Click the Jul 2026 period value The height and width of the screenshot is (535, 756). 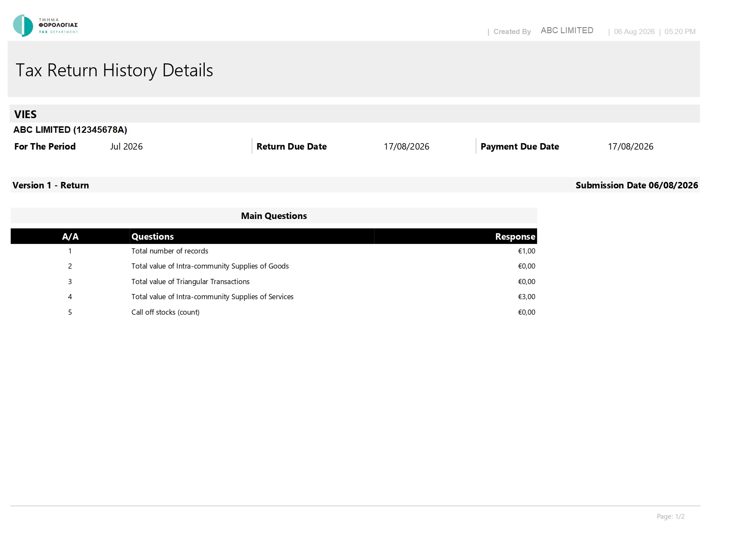(x=126, y=147)
